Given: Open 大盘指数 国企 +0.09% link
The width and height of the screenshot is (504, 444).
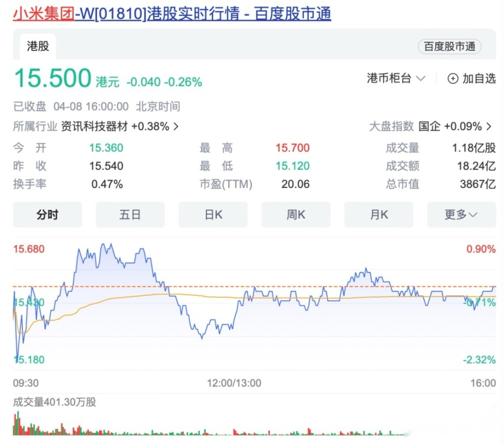Looking at the screenshot, I should tap(431, 127).
